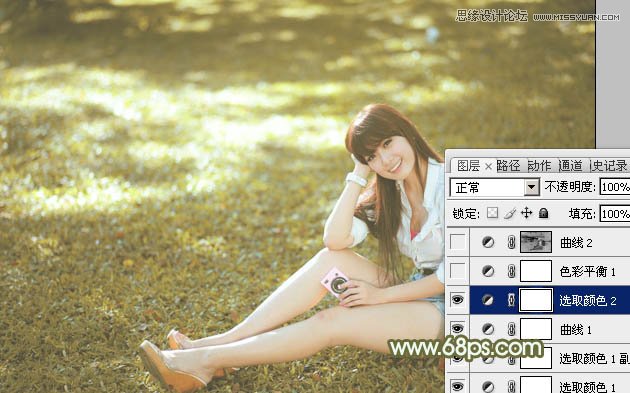Click the adjustment icon of 曲线 1
This screenshot has width=630, height=393.
point(488,330)
